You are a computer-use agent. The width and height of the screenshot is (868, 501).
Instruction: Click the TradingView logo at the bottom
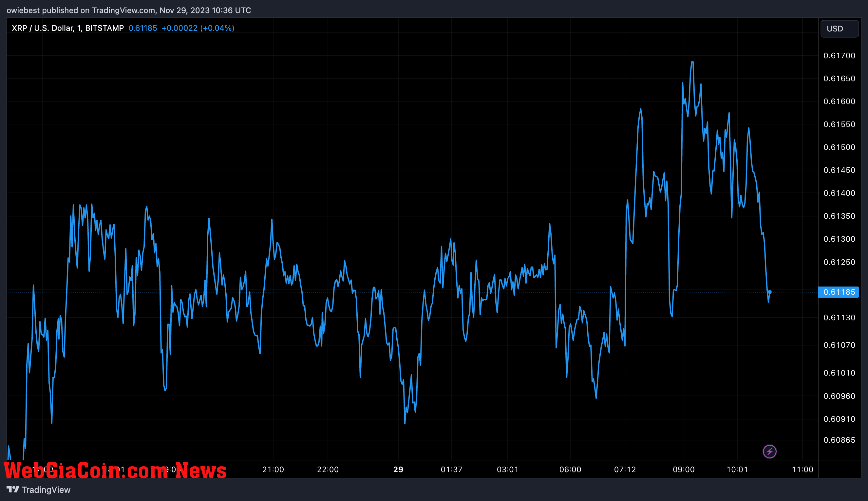[39, 490]
